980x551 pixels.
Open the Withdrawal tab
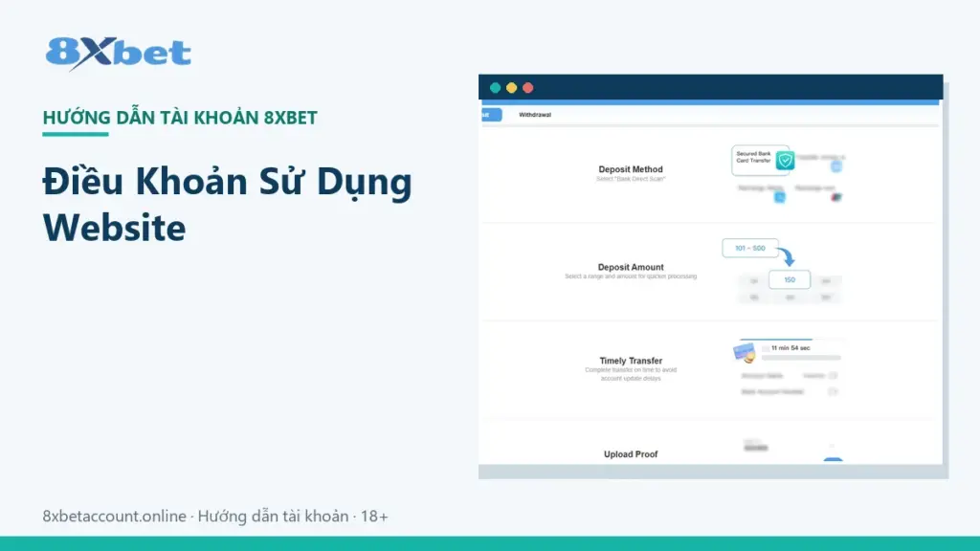click(x=535, y=115)
